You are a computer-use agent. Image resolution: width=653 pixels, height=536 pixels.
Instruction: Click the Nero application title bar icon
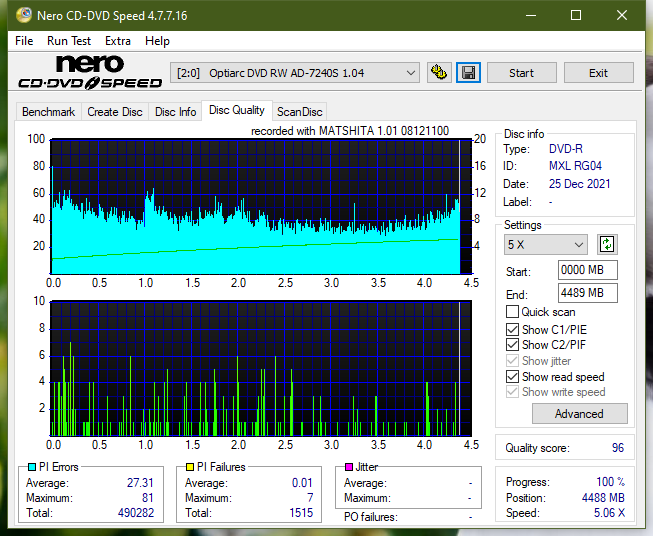click(24, 15)
